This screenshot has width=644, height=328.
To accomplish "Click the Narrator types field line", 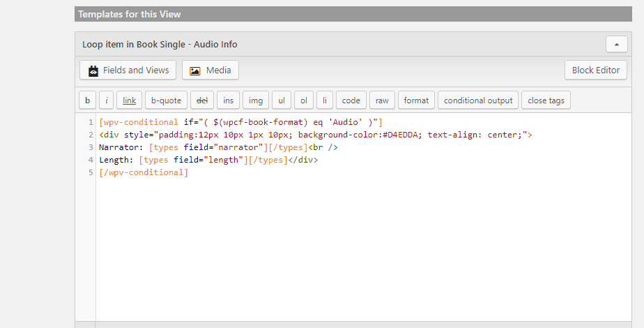I will (x=218, y=147).
